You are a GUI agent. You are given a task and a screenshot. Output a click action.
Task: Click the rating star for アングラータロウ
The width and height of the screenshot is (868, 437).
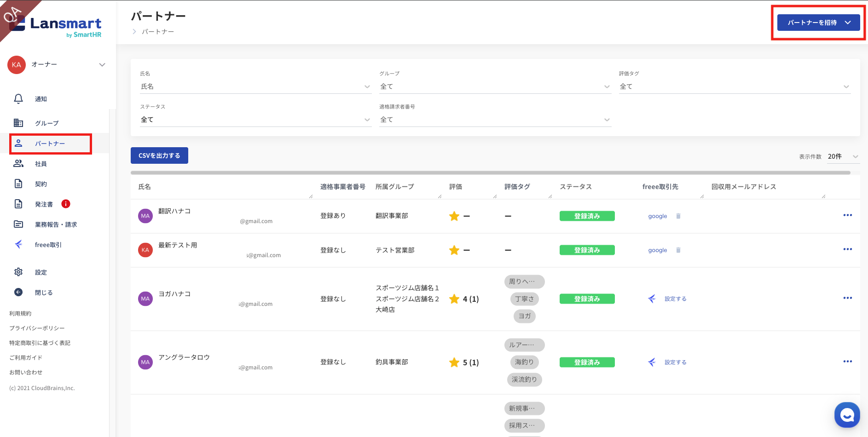point(454,362)
